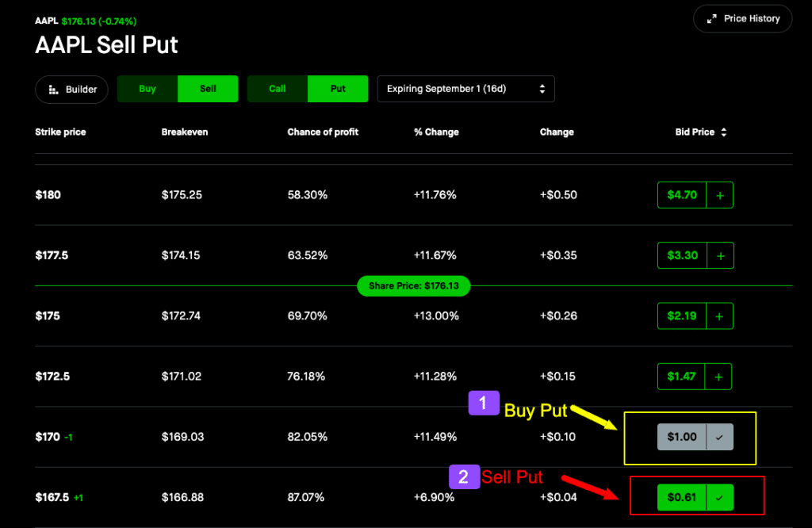Uncheck the checkmark next to $1.00 bid
The image size is (812, 528).
(719, 437)
